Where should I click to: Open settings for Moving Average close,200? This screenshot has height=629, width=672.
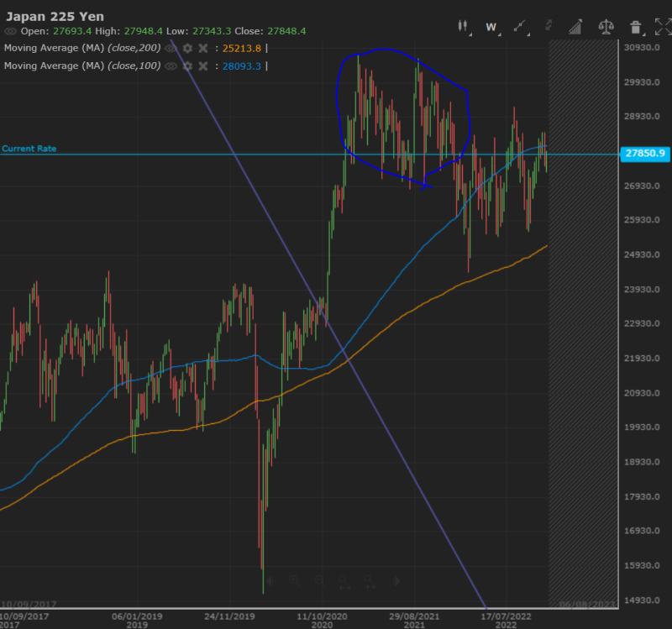(x=187, y=48)
